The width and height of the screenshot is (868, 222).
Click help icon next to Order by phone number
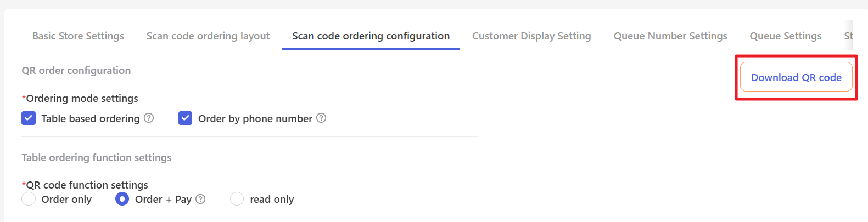pos(321,118)
